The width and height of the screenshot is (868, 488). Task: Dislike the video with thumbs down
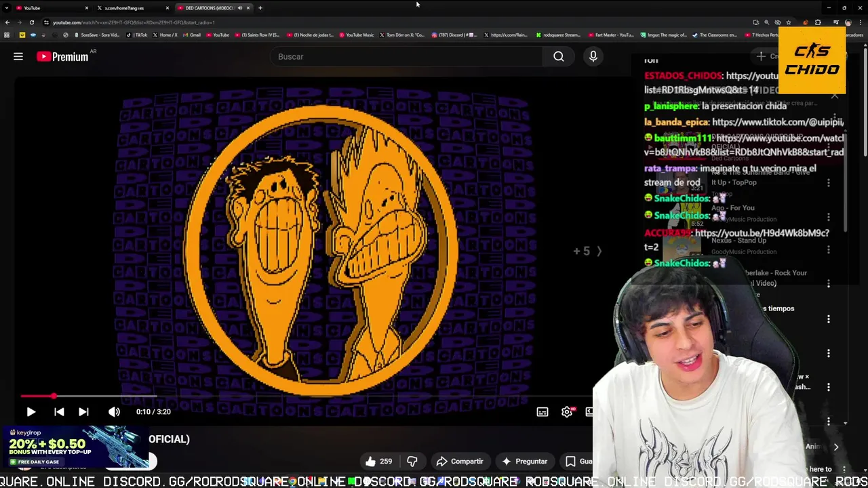[x=412, y=462]
